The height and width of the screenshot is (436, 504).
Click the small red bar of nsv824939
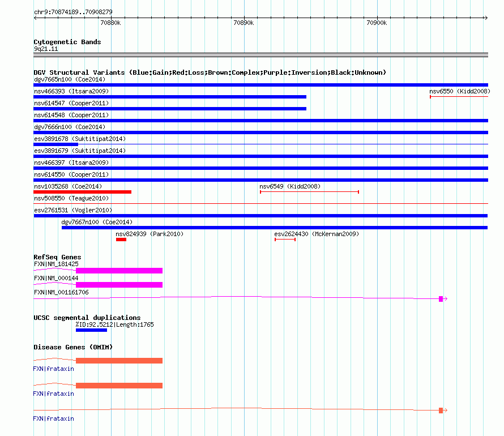pos(121,240)
